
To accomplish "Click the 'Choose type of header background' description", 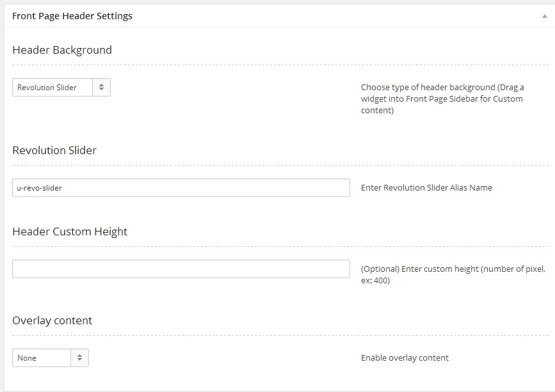I will pyautogui.click(x=442, y=98).
